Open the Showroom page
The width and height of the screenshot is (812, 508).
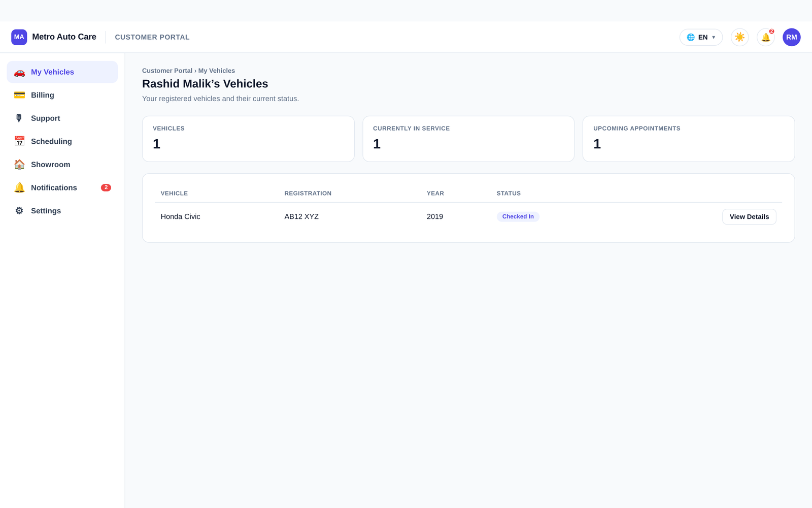(x=62, y=165)
